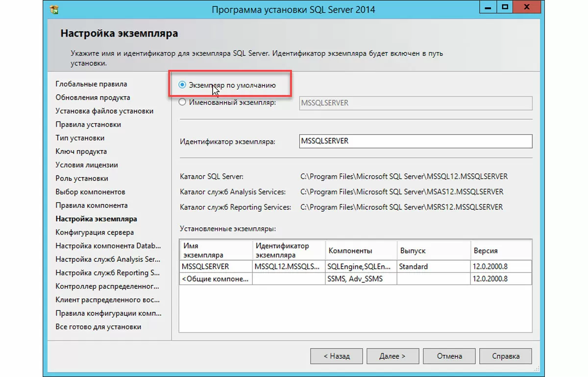Open the Условия лицензии step
Viewport: 588px width, 377px height.
[x=87, y=165]
